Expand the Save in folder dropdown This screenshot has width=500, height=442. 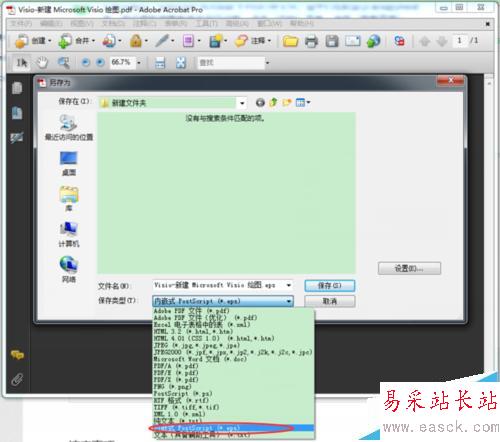(x=242, y=103)
